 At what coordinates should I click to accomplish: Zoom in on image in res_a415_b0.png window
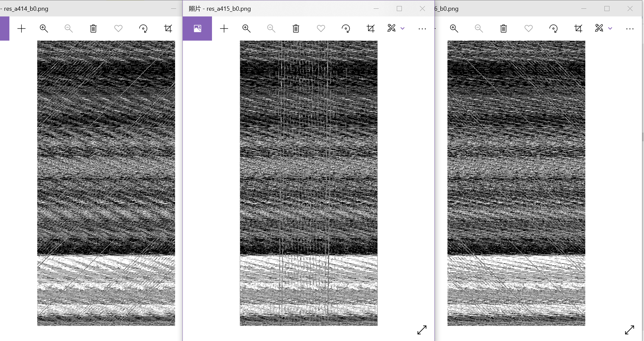coord(247,29)
